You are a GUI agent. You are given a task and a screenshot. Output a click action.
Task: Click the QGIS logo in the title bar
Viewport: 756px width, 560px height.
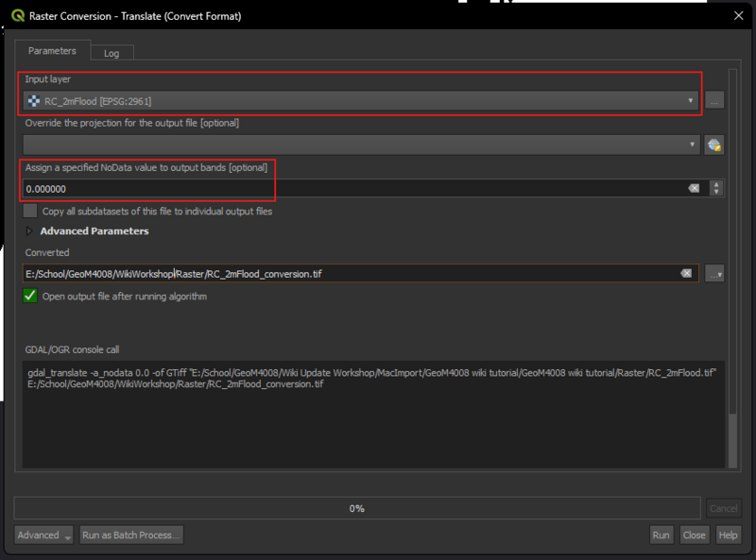[x=16, y=15]
